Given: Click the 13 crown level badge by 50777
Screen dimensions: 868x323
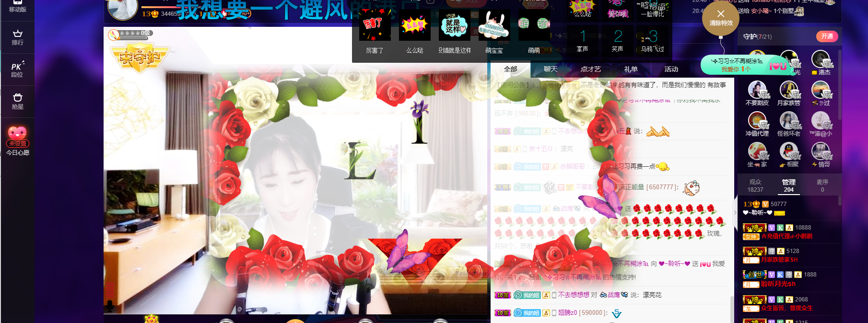Looking at the screenshot, I should click(752, 204).
